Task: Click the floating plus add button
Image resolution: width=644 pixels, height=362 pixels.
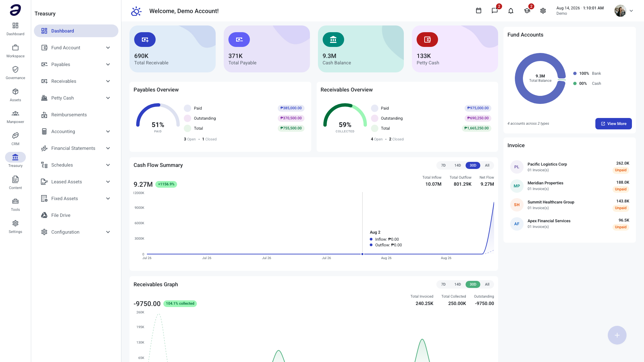Action: tap(617, 335)
